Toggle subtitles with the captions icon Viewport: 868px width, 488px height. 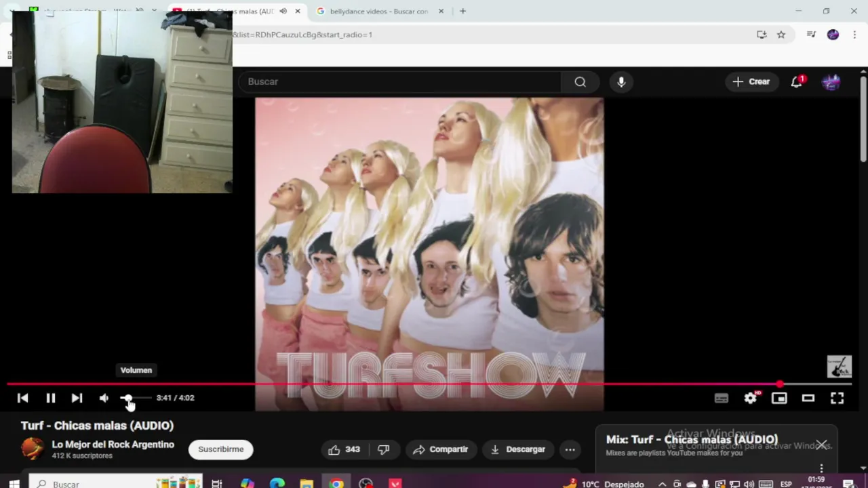click(x=721, y=399)
